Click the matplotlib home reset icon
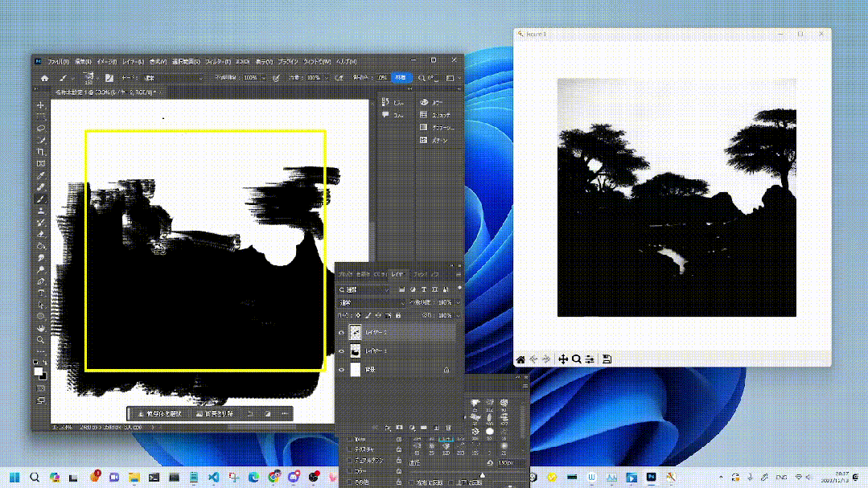The image size is (868, 488). (x=520, y=359)
